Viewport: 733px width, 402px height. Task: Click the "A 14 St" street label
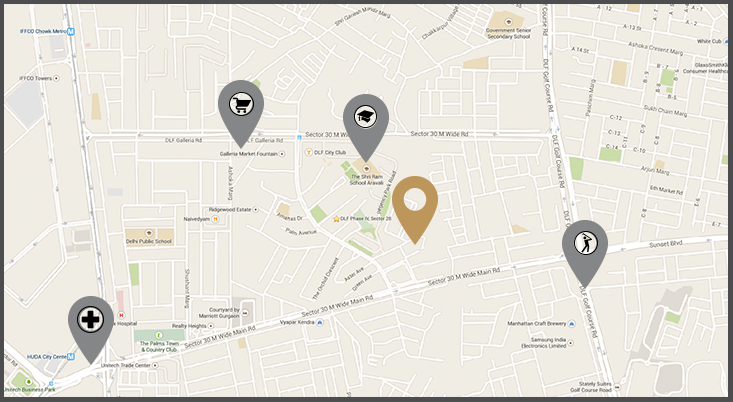(x=580, y=50)
